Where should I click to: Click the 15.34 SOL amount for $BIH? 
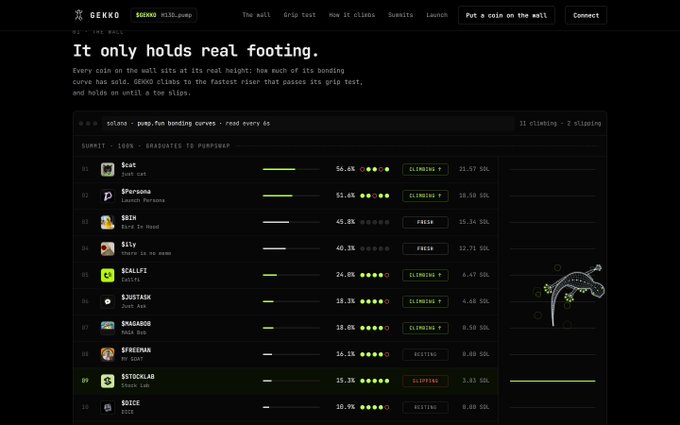coord(474,222)
